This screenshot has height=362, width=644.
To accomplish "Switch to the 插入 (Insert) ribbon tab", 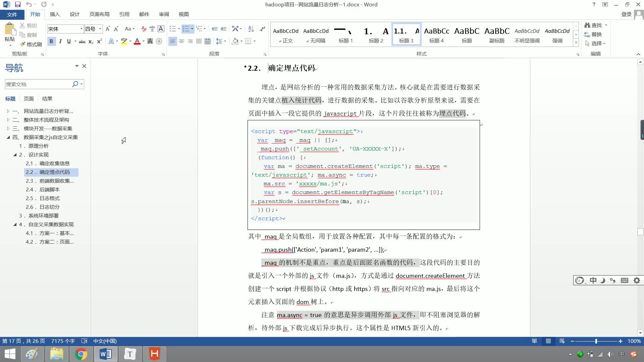I will 55,14.
